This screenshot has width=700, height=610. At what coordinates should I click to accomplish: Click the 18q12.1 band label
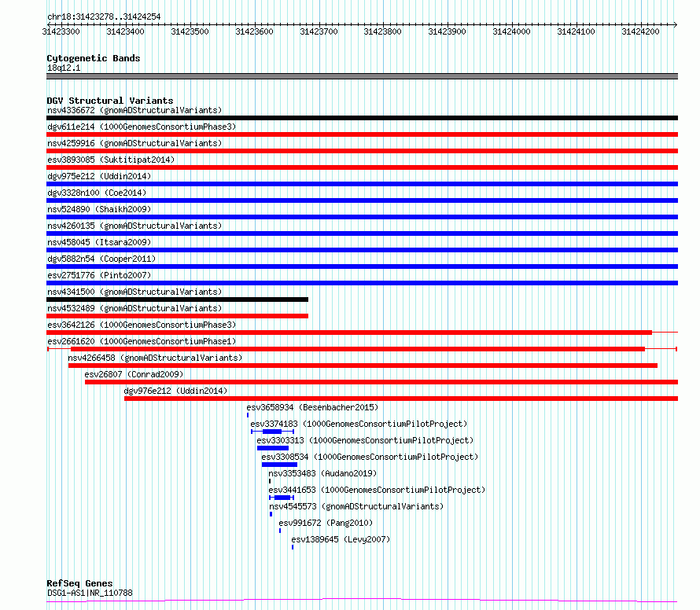64,68
